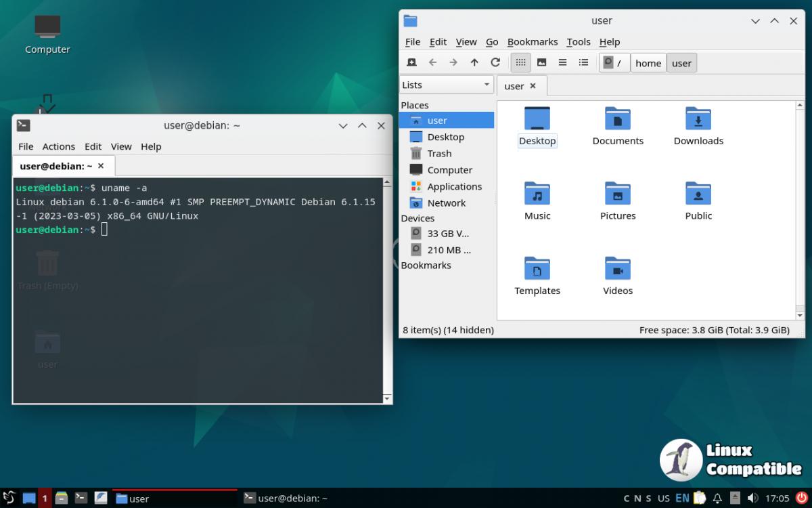
Task: Switch to detailed list view
Action: (x=583, y=62)
